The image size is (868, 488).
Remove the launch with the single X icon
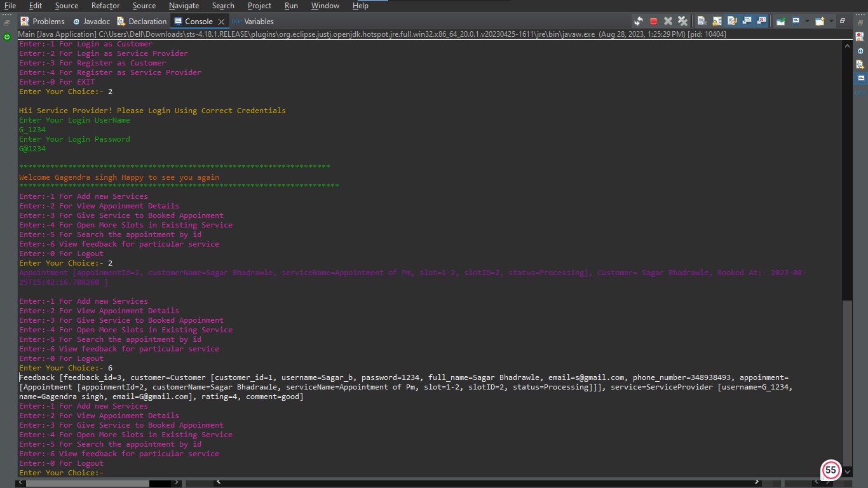pos(668,21)
